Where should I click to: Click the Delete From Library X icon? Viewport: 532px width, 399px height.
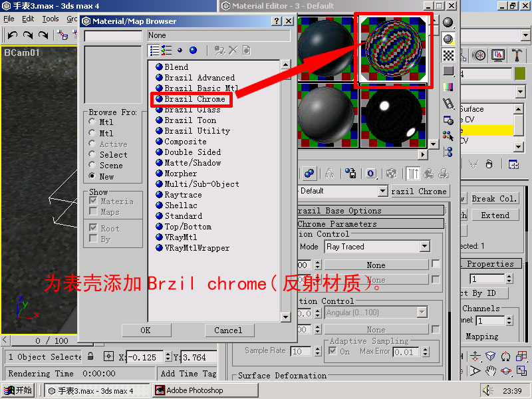pos(233,51)
